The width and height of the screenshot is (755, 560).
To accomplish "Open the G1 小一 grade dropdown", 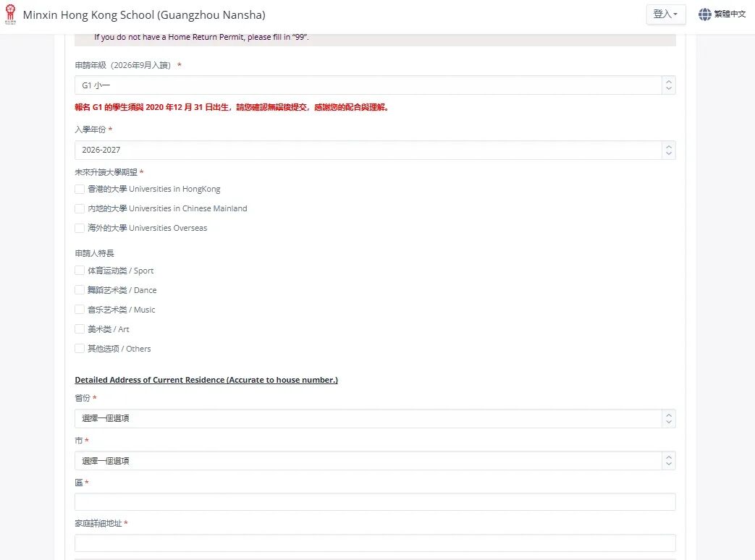I will [374, 85].
